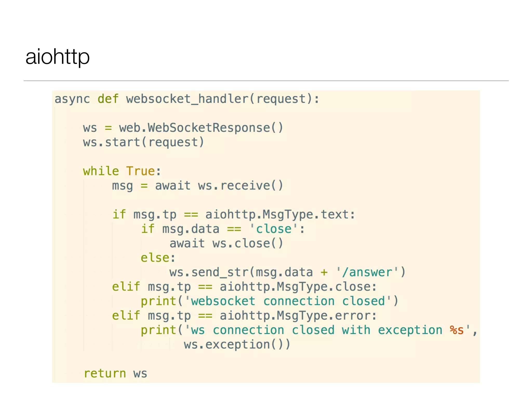Select the 'close' string literal
This screenshot has width=532, height=399.
pyautogui.click(x=274, y=229)
